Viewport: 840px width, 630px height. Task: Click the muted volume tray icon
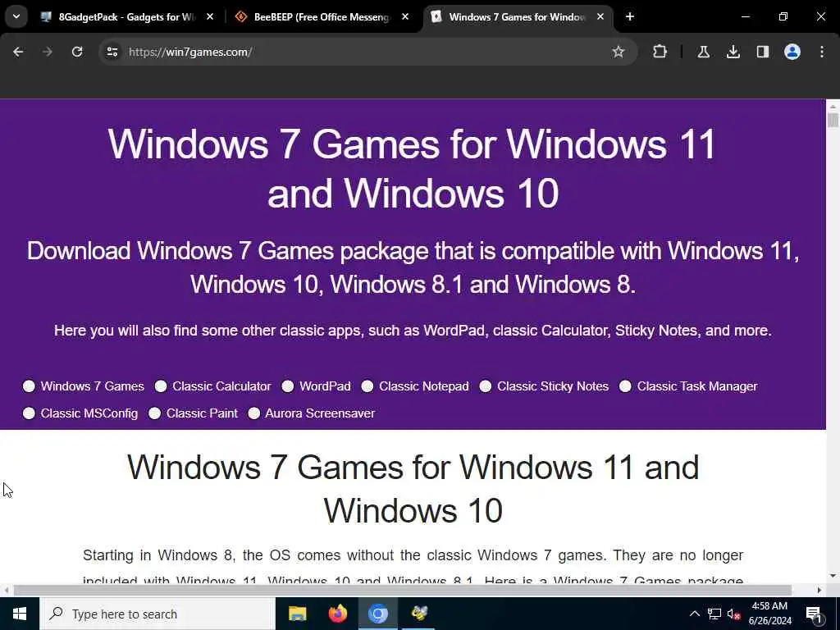coord(733,614)
